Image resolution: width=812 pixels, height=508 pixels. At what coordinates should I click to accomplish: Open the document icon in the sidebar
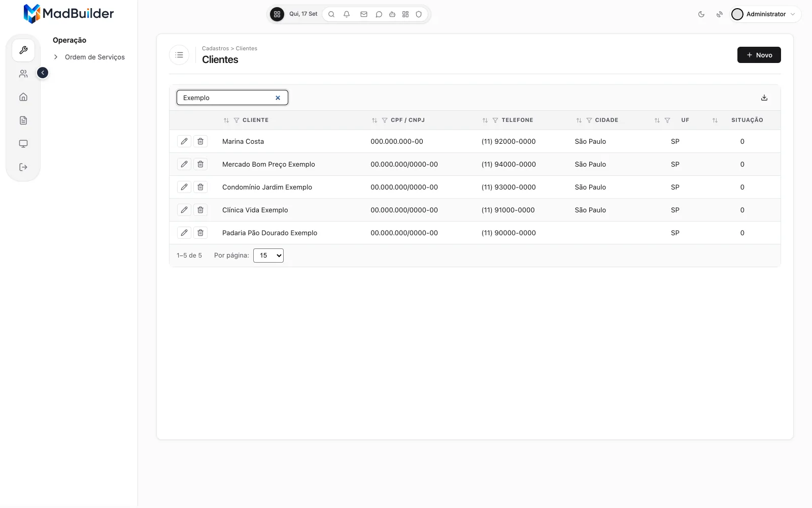(23, 120)
